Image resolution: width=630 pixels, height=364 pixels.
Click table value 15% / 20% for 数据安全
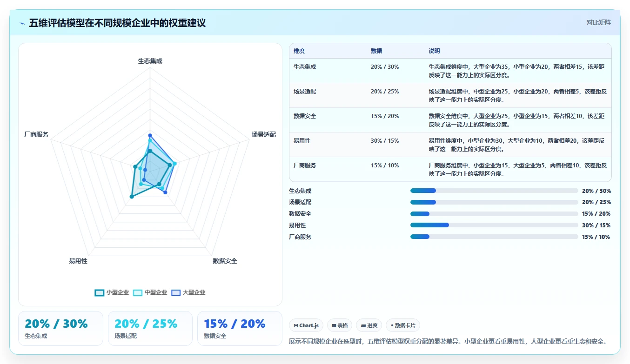385,116
